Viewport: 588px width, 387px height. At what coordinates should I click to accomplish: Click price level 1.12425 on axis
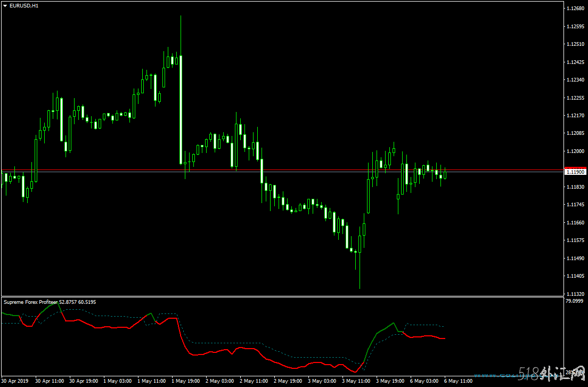pos(576,62)
